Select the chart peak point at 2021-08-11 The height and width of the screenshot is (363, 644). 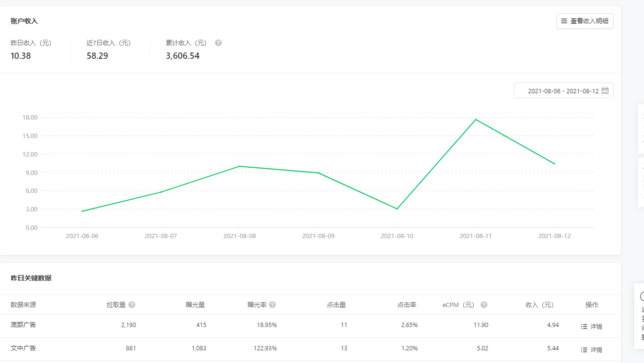[476, 120]
